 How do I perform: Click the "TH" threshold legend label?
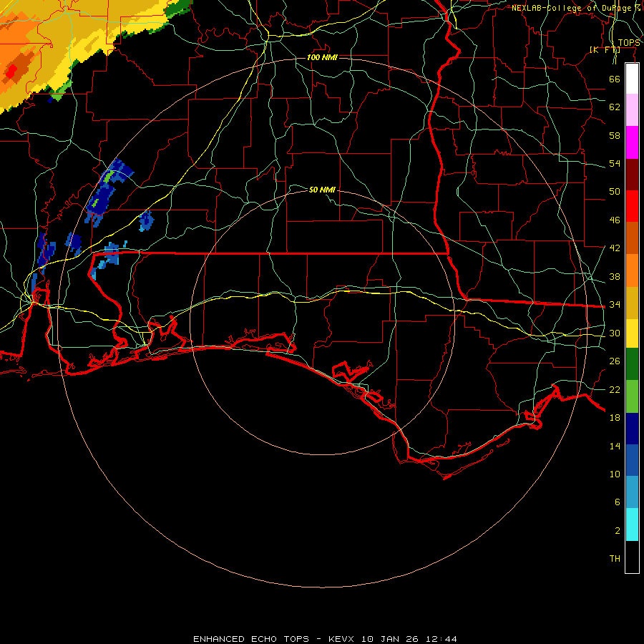click(615, 559)
